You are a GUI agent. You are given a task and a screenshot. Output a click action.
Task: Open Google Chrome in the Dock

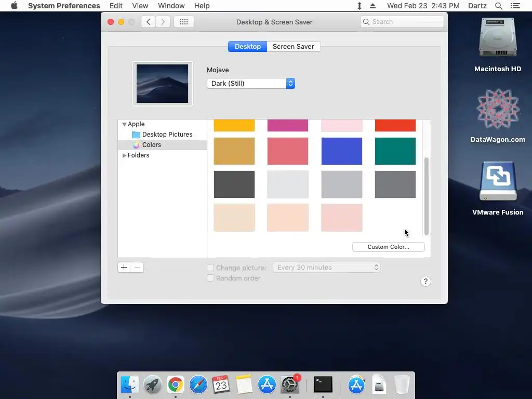click(176, 385)
